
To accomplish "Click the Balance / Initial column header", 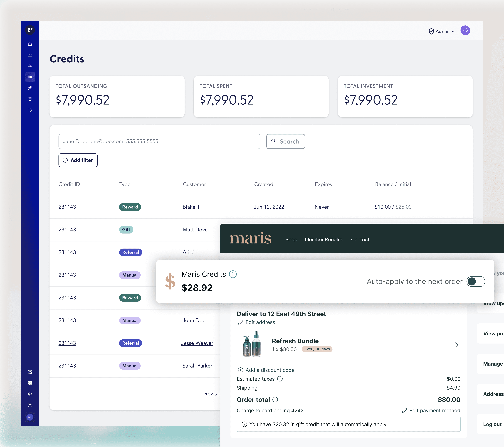I will coord(393,184).
